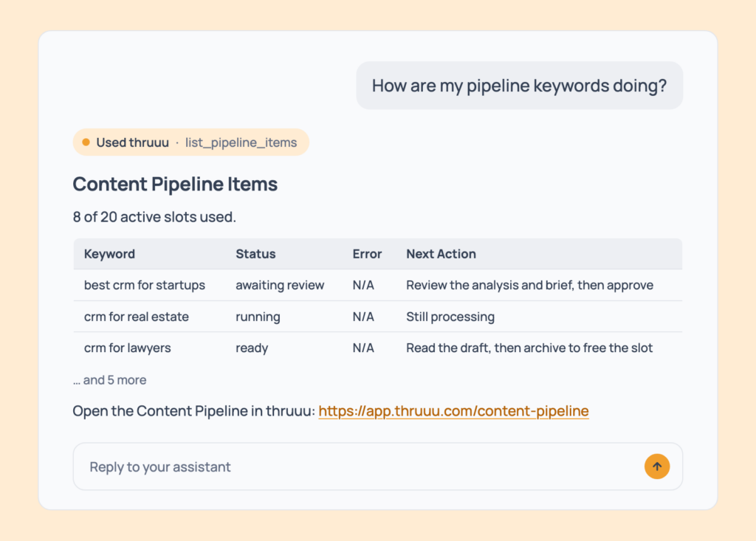Click the N/A error cell for crm for lawyers

coord(363,348)
